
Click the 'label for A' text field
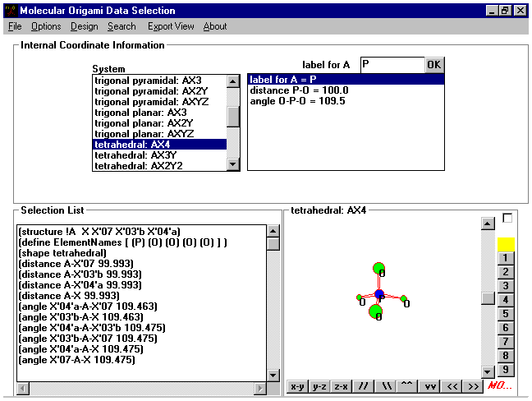coord(392,65)
